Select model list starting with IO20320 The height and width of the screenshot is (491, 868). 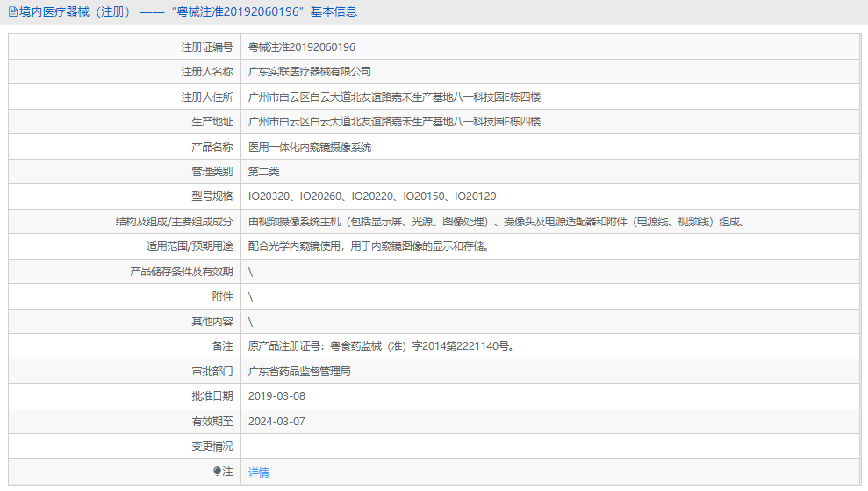click(372, 196)
